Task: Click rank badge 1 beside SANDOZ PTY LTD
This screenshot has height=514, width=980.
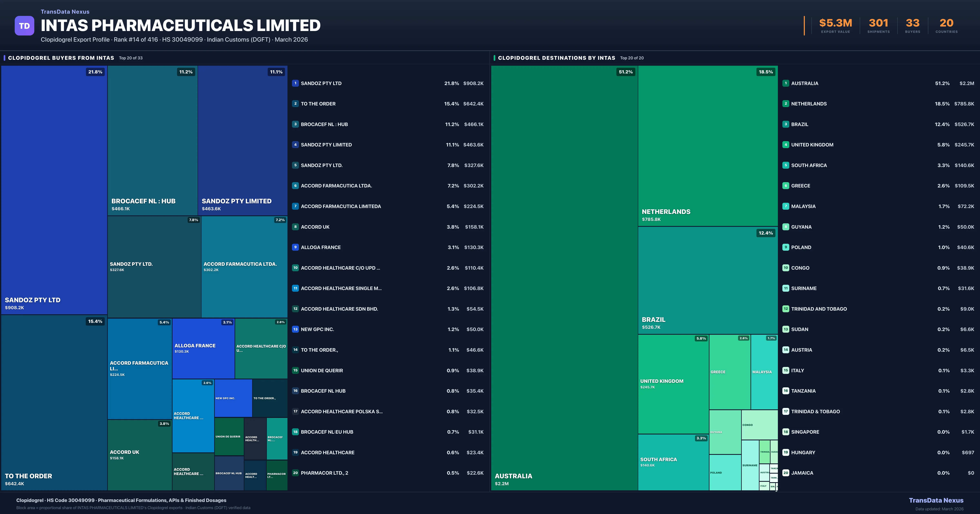Action: [295, 83]
